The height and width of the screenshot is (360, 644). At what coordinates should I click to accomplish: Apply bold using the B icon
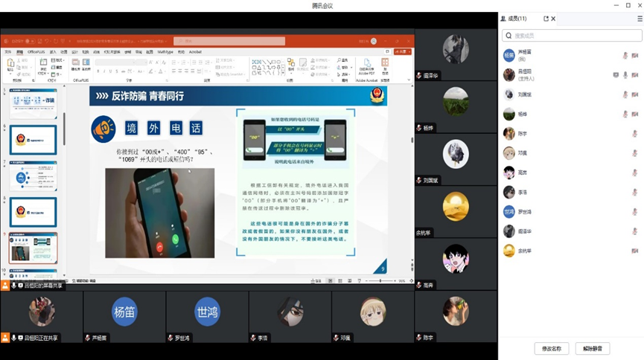coord(98,71)
